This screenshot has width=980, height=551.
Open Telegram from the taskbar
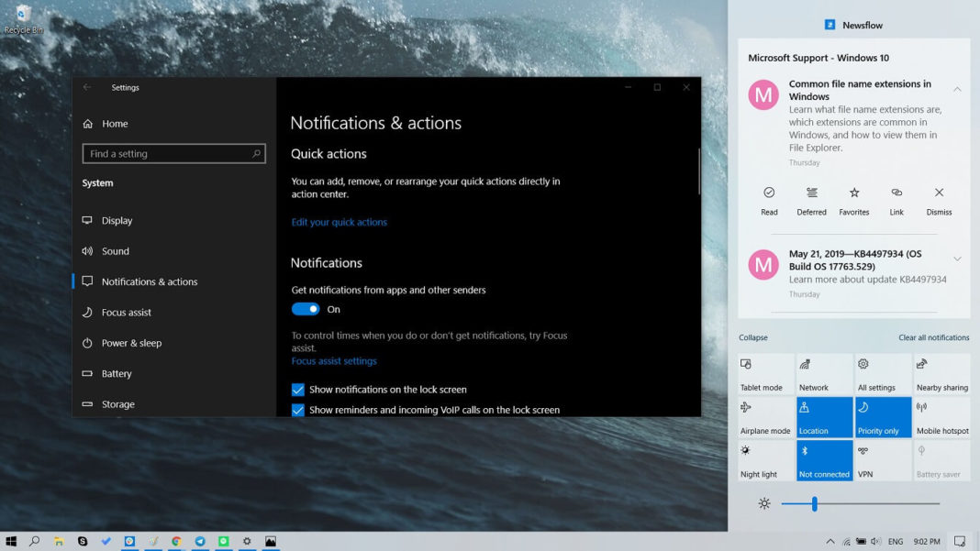click(200, 540)
